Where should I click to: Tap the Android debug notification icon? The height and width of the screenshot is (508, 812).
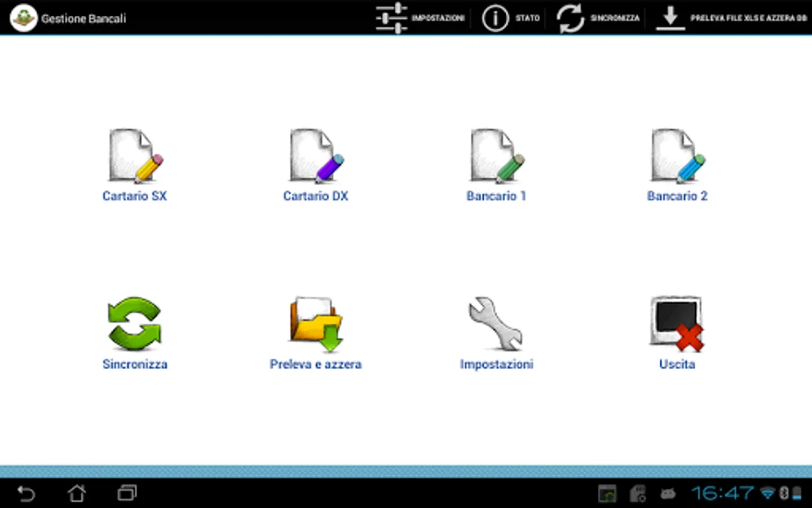[668, 494]
